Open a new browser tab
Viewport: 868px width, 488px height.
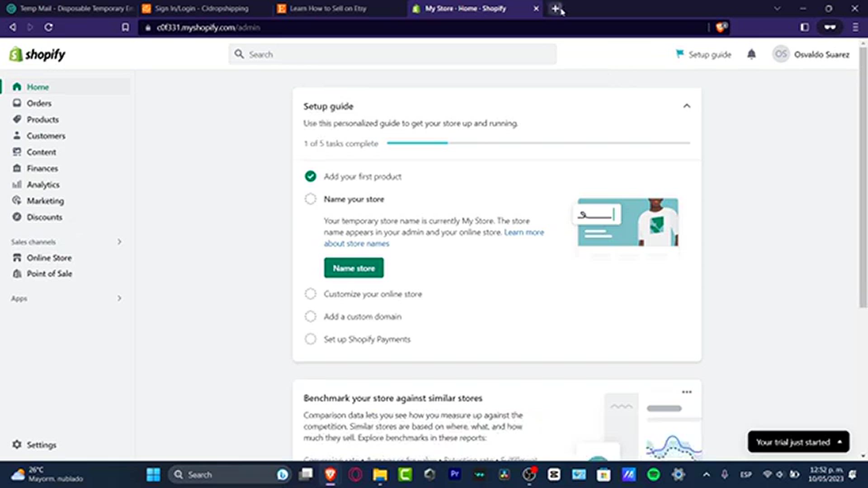point(555,8)
